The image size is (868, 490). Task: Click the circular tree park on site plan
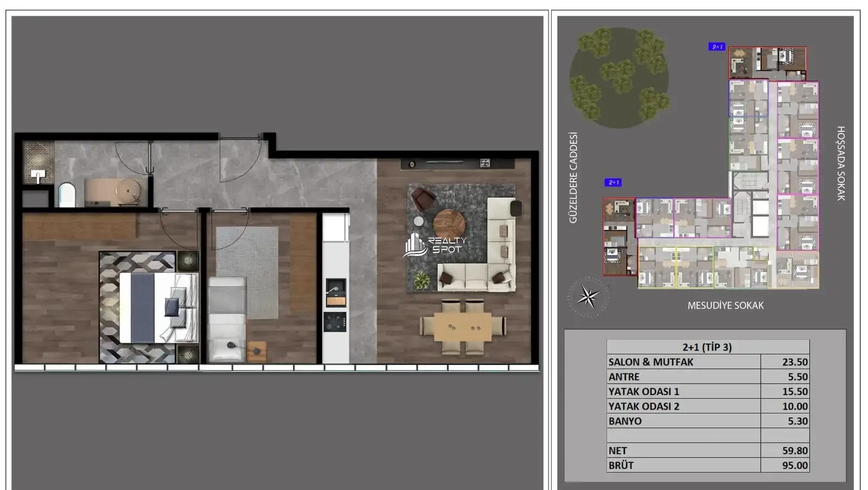tap(619, 77)
